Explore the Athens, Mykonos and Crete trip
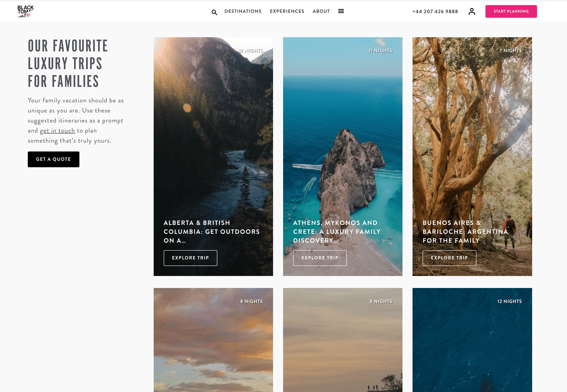This screenshot has height=392, width=567. pos(320,258)
